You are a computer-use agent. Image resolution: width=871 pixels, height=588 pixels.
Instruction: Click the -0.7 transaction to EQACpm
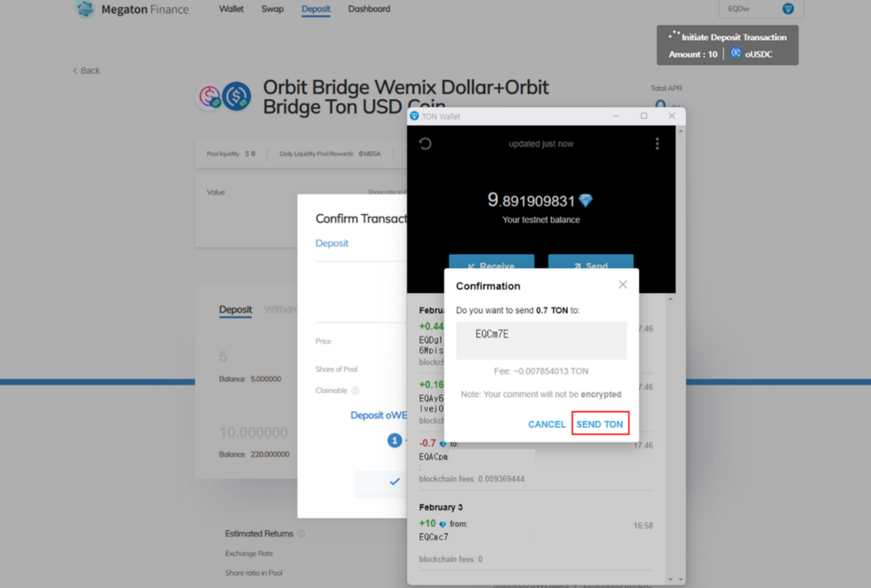(536, 461)
